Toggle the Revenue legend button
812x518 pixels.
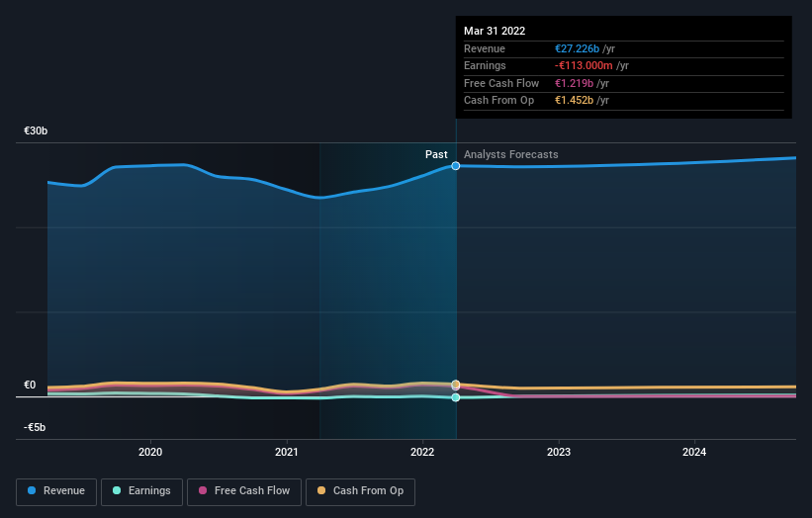pyautogui.click(x=56, y=491)
